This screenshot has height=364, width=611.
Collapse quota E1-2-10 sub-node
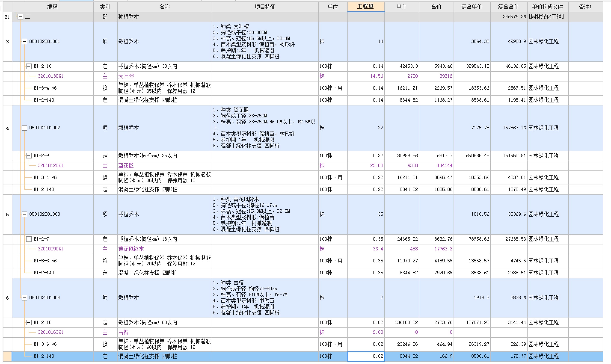[x=29, y=66]
